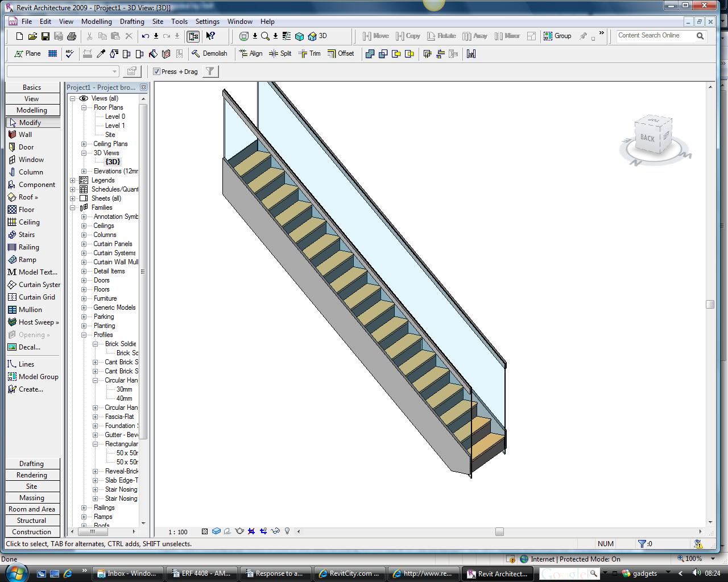The image size is (728, 582).
Task: Open the default 3D view button
Action: tap(317, 36)
